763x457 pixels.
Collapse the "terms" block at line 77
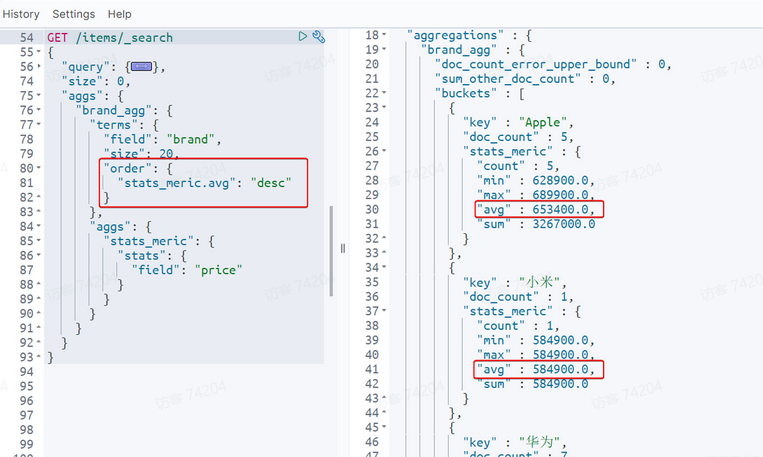(x=39, y=124)
